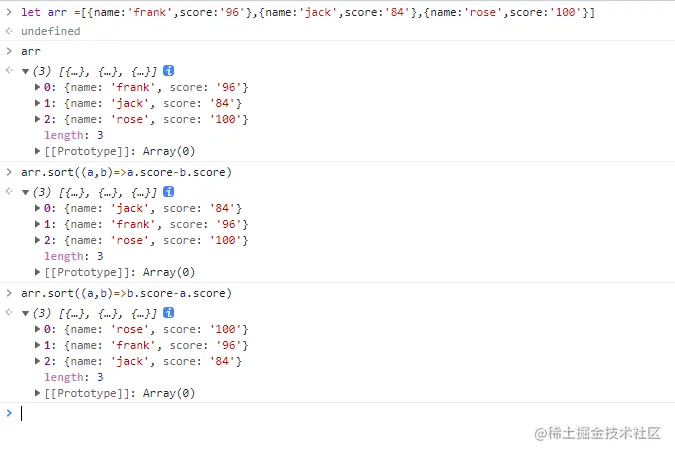Click the Juejin watermark logo icon
Image resolution: width=675 pixels, height=455 pixels.
(x=541, y=433)
